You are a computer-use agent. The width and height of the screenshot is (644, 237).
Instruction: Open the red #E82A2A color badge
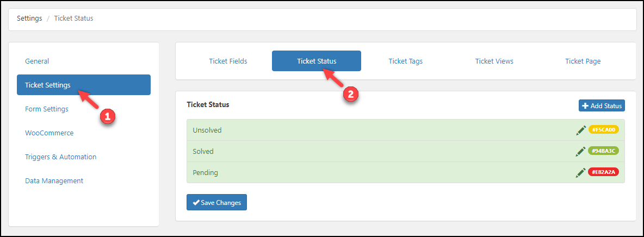coord(604,172)
